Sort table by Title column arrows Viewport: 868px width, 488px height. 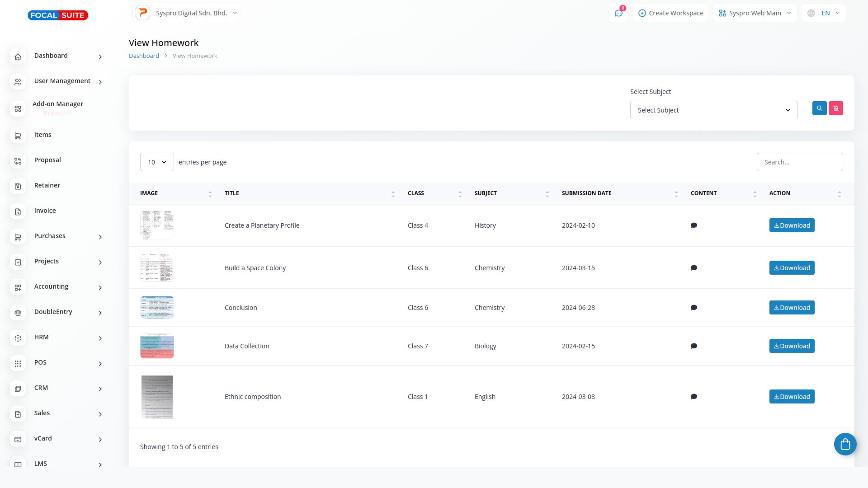click(x=393, y=194)
